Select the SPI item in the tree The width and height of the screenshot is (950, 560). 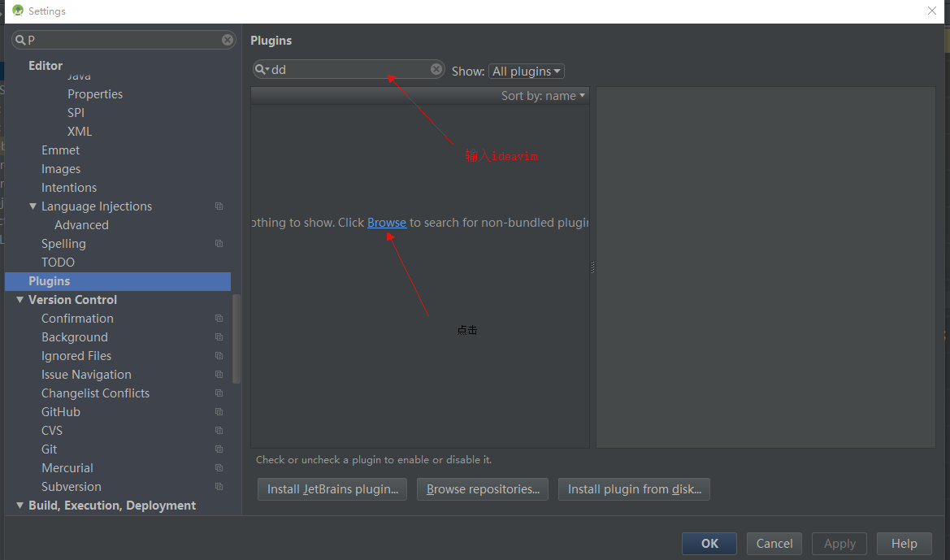tap(76, 113)
